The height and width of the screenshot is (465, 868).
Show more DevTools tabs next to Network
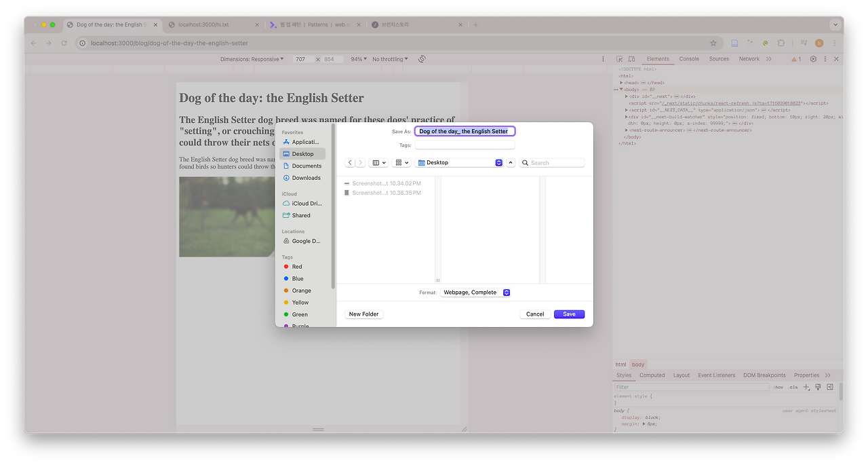click(x=769, y=59)
